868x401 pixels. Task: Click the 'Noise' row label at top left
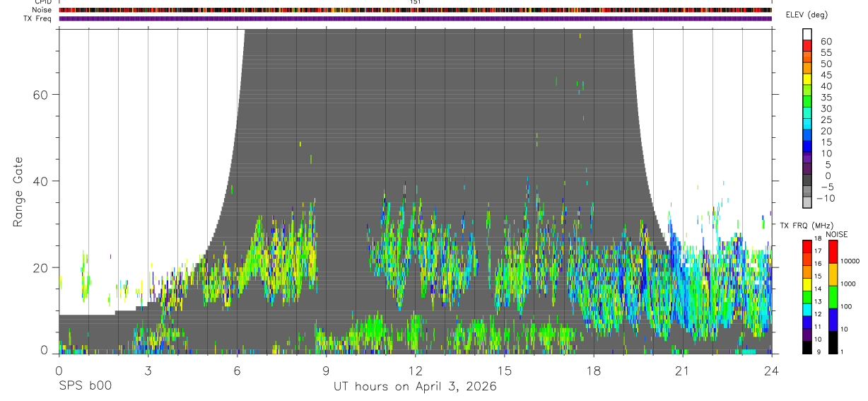[42, 10]
